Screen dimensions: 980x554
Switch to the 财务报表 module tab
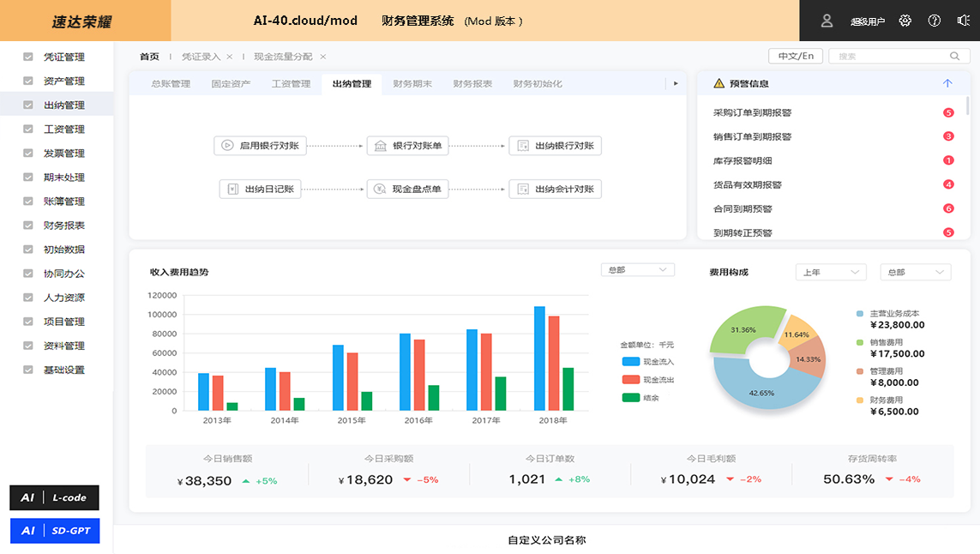(472, 84)
